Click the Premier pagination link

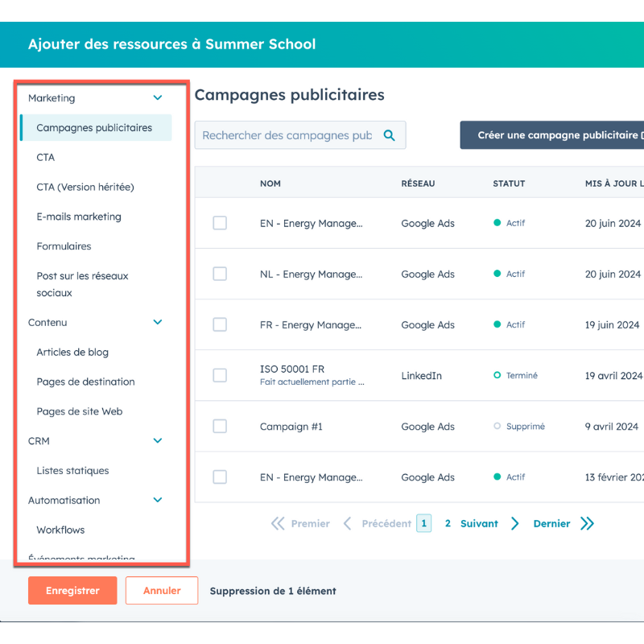[311, 523]
